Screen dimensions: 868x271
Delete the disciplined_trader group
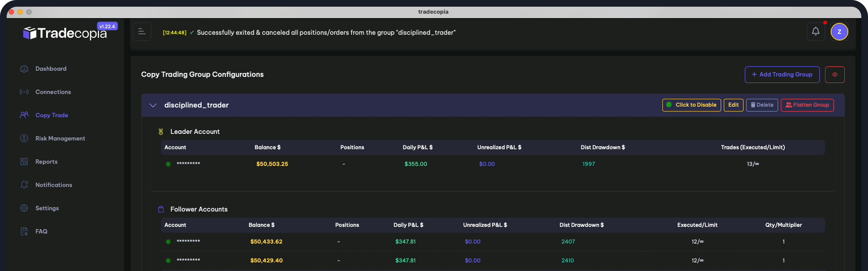click(762, 105)
